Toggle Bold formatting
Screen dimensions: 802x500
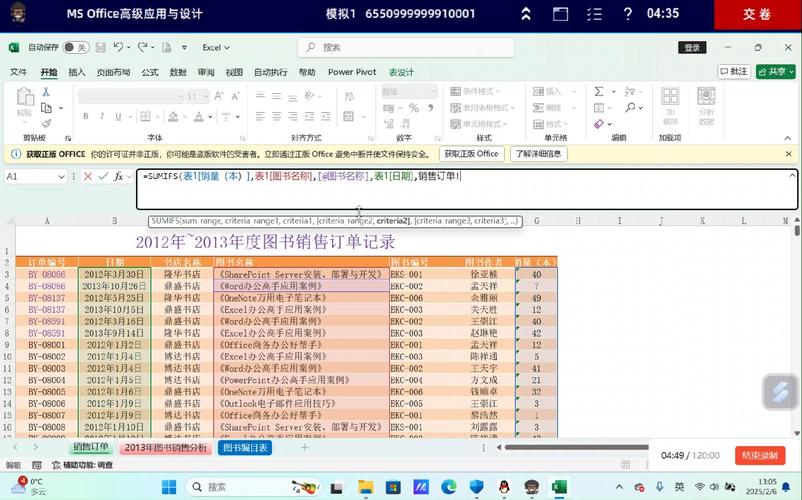click(x=86, y=117)
